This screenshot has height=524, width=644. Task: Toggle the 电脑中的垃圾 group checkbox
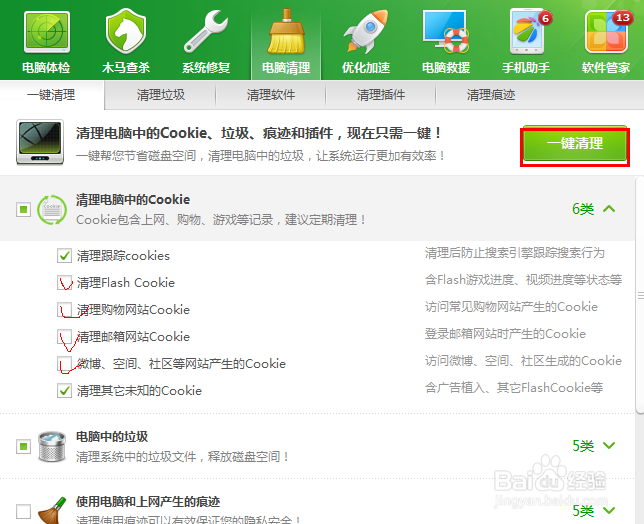tap(23, 446)
